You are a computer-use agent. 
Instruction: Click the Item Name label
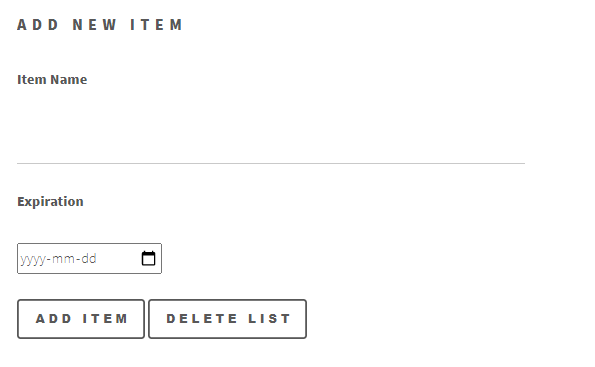point(52,80)
